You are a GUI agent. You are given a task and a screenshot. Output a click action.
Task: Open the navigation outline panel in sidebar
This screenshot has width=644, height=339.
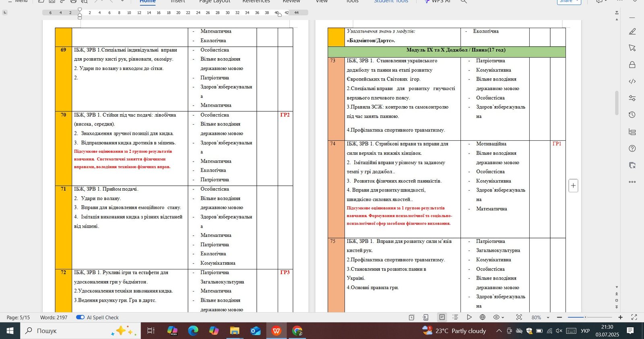tap(632, 132)
